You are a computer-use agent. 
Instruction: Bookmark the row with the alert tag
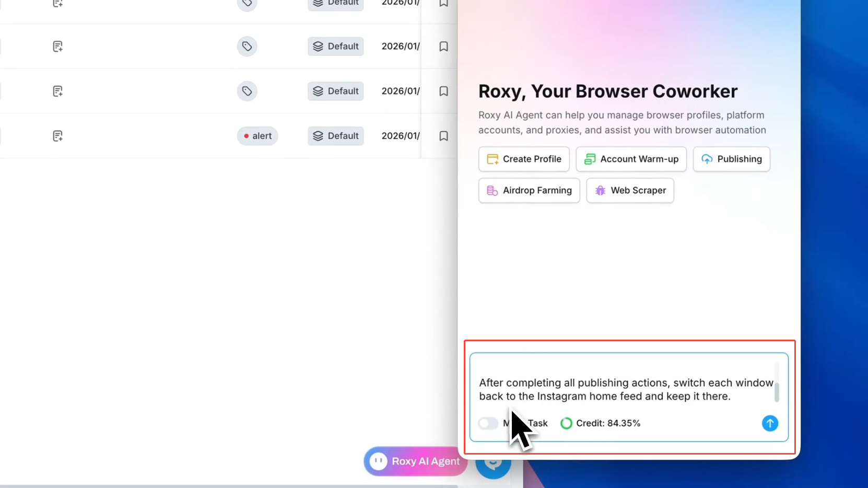pyautogui.click(x=443, y=136)
